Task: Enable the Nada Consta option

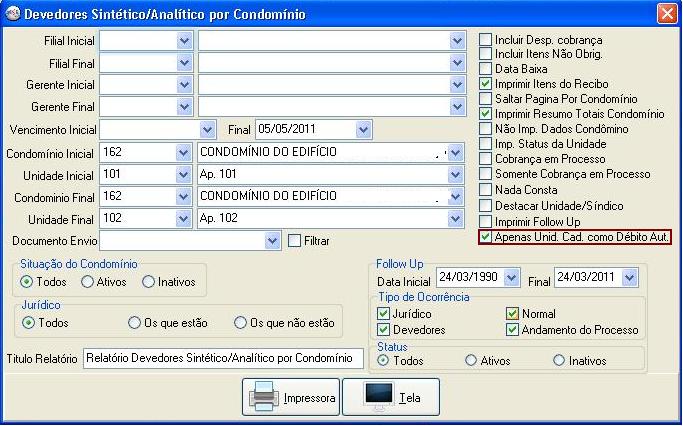Action: coord(486,190)
